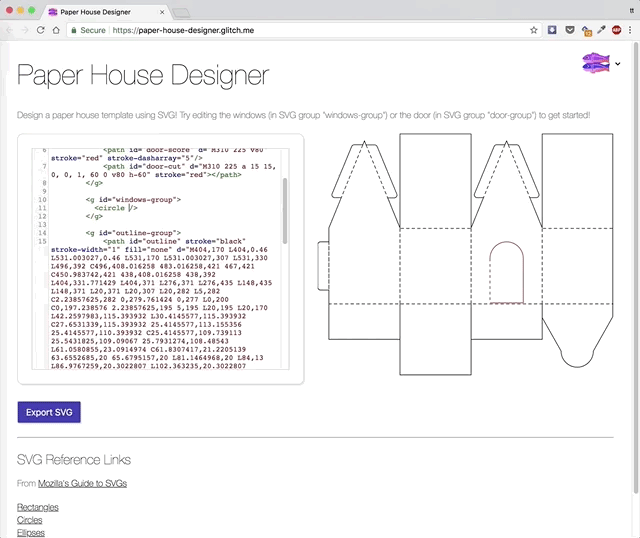Image resolution: width=640 pixels, height=538 pixels.
Task: Click the browser back arrow
Action: coord(9,30)
